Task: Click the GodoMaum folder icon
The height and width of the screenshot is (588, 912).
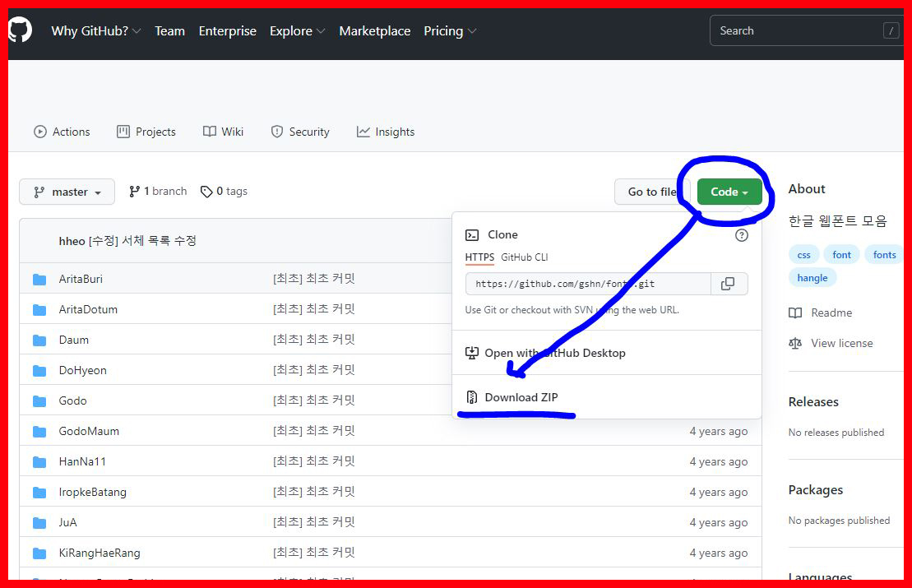Action: 39,431
